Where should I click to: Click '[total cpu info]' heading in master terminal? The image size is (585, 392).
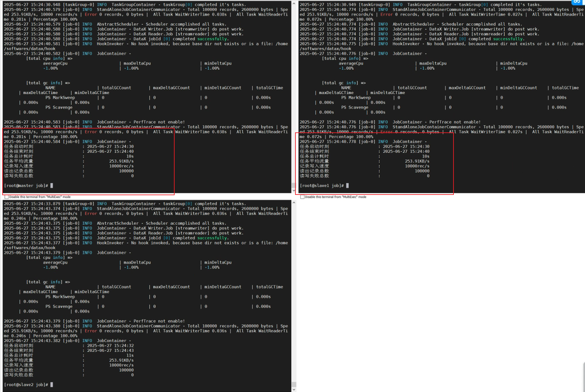click(45, 59)
